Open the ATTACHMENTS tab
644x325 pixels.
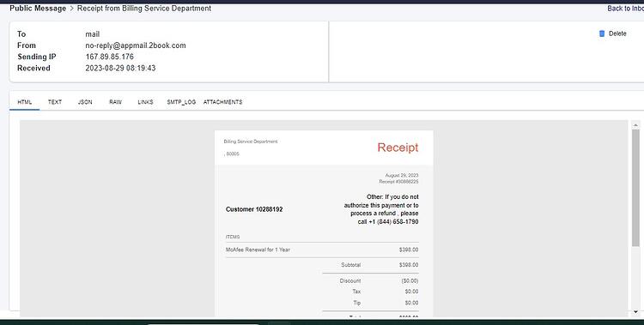click(x=222, y=102)
